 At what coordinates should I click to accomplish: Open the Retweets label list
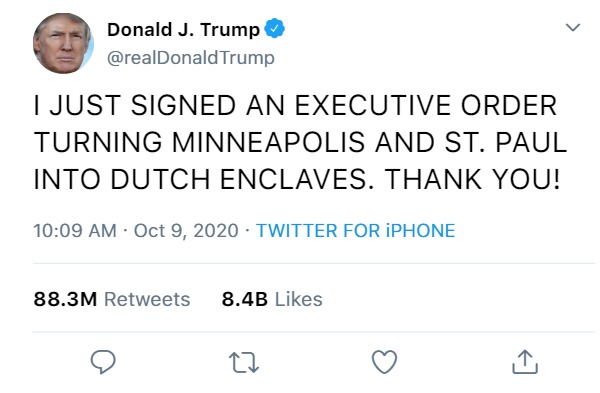pyautogui.click(x=147, y=299)
